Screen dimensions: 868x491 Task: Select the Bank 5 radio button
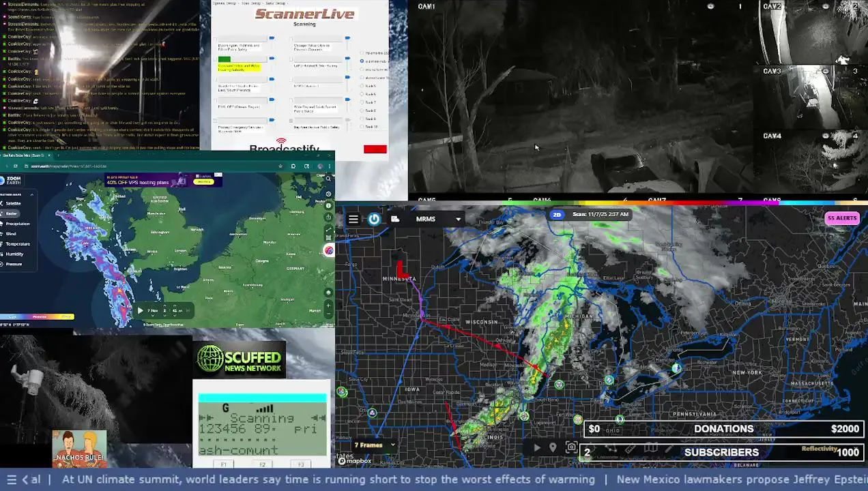click(x=362, y=86)
